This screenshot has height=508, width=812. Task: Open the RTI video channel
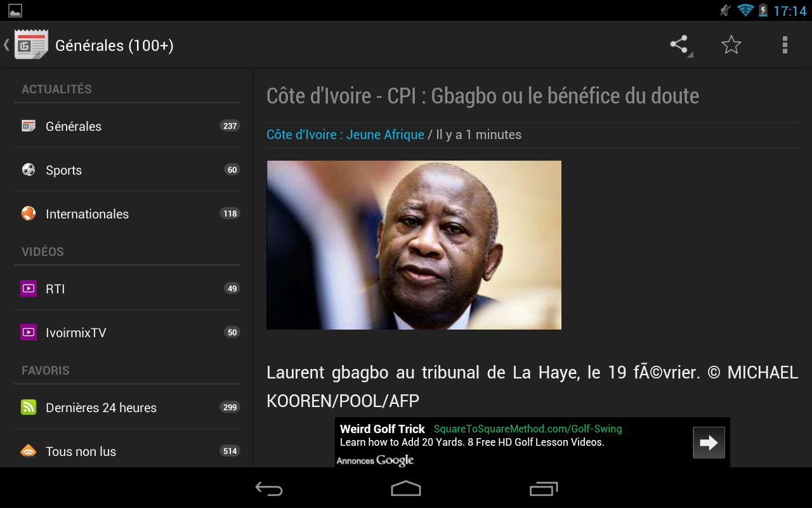[127, 288]
